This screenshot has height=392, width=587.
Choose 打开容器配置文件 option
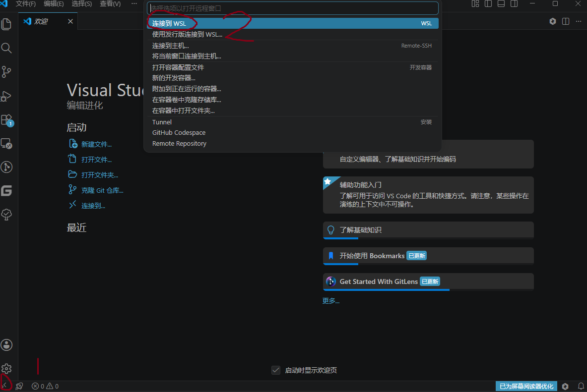tap(292, 67)
